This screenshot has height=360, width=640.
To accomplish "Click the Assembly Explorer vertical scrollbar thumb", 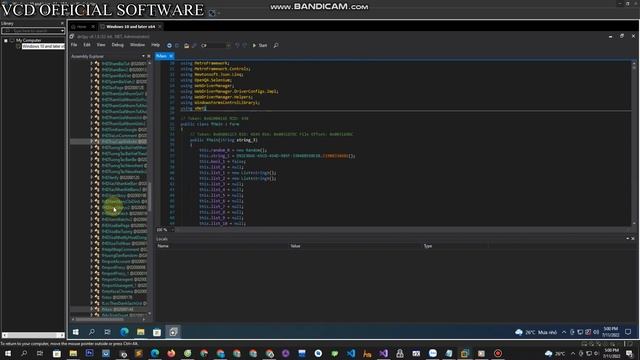I will [x=149, y=197].
